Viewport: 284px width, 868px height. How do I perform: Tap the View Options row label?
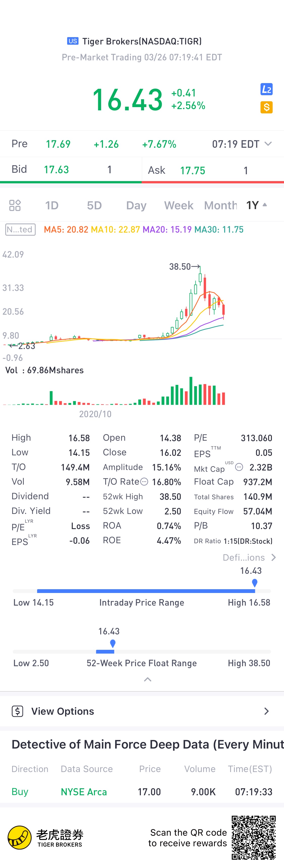pyautogui.click(x=63, y=711)
